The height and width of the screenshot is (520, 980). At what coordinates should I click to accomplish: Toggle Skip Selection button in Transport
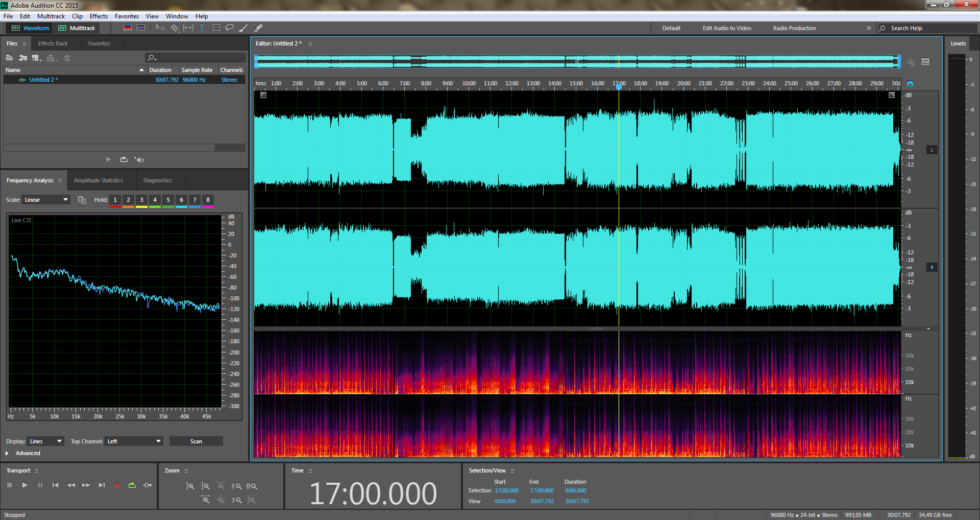(148, 485)
